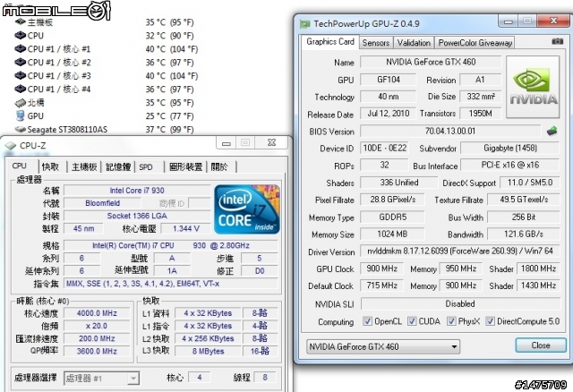Toggle the OpenCL checkbox
This screenshot has height=392, width=573.
pyautogui.click(x=367, y=321)
